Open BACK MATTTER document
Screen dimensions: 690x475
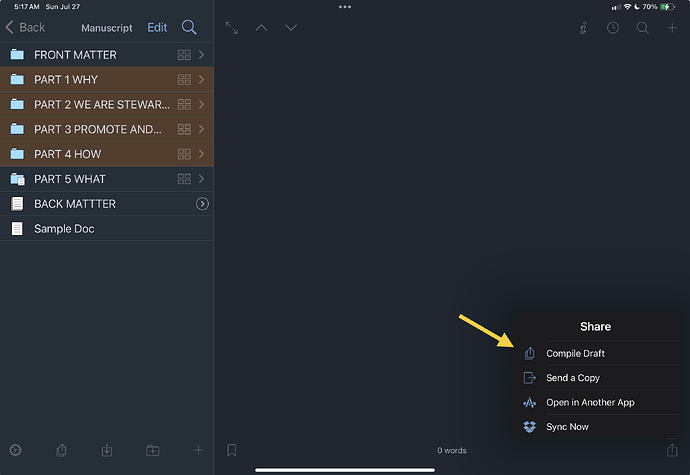(107, 204)
